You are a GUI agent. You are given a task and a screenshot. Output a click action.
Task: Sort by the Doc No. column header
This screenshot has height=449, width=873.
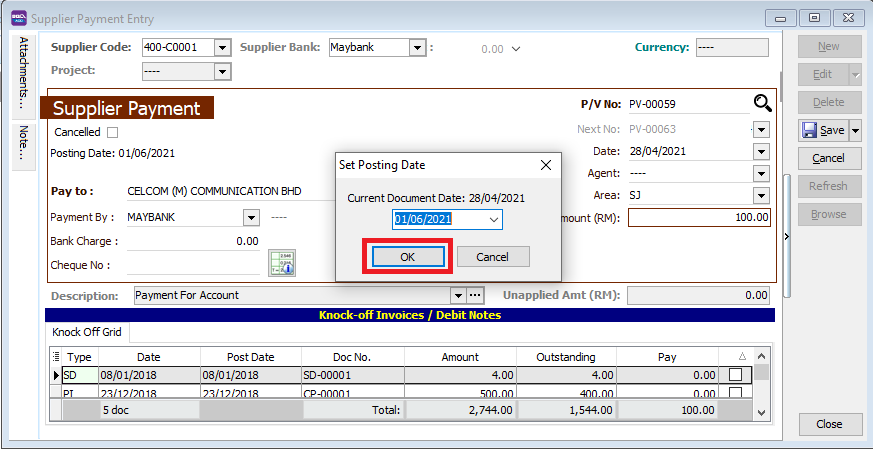click(x=352, y=357)
